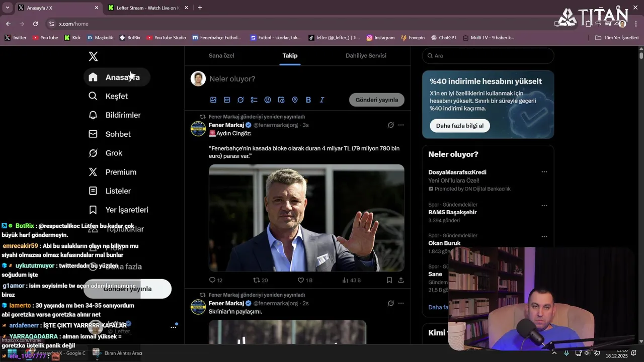Open Fener Markaj profile on Skriniar post
Viewport: 644px width, 362px height.
pos(226,303)
